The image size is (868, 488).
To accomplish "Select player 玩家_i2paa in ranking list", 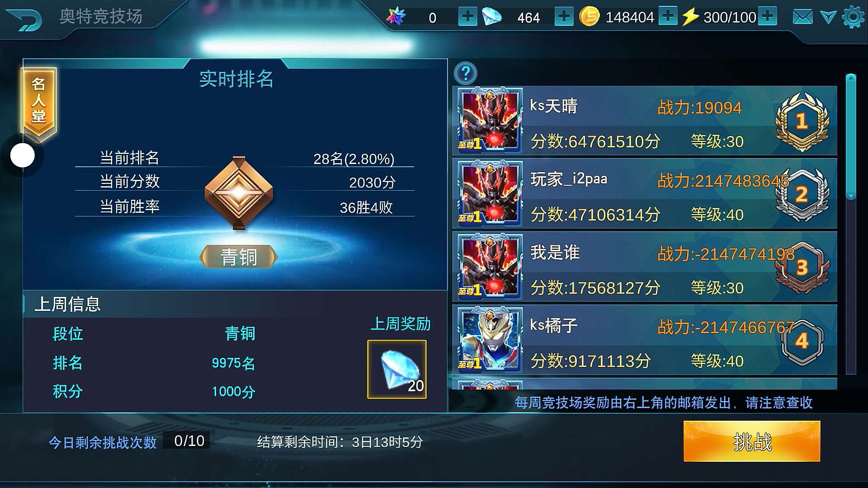I will click(x=645, y=194).
